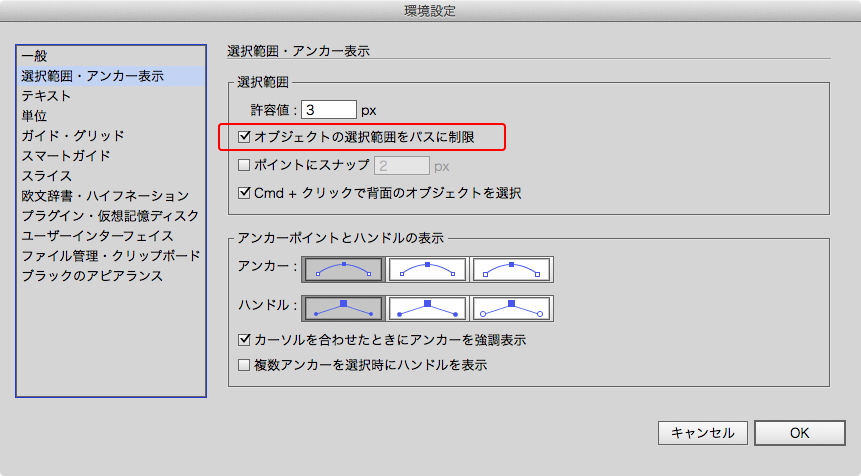
Task: Select スマートガイド in the sidebar list
Action: tap(66, 156)
